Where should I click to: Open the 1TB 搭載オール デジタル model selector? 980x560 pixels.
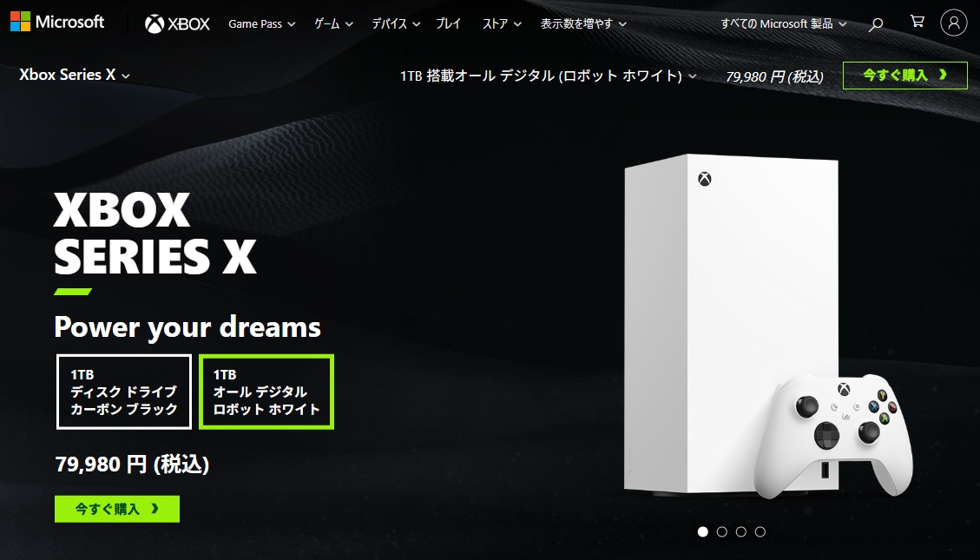pos(548,76)
